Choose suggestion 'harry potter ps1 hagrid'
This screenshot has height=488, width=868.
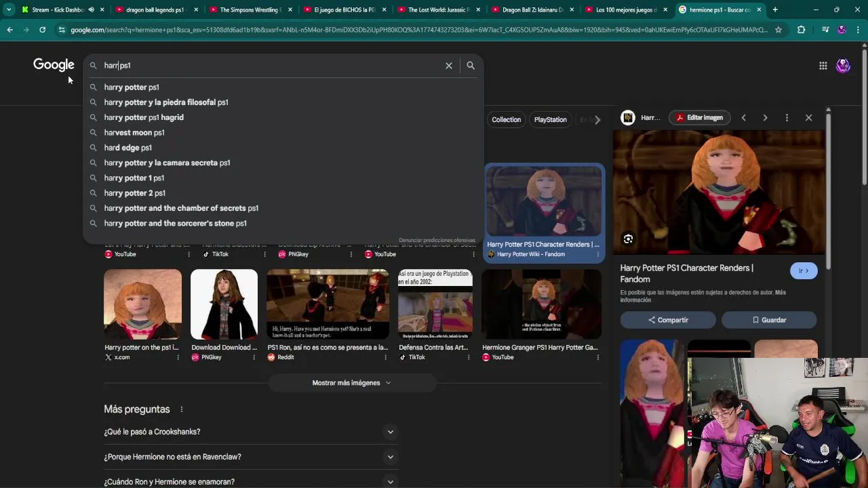pyautogui.click(x=283, y=117)
